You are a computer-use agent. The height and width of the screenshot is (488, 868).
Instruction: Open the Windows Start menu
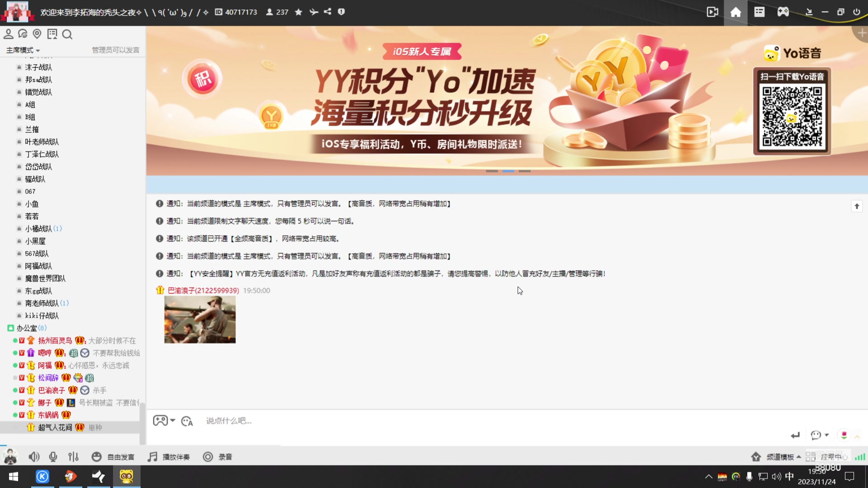coord(13,477)
